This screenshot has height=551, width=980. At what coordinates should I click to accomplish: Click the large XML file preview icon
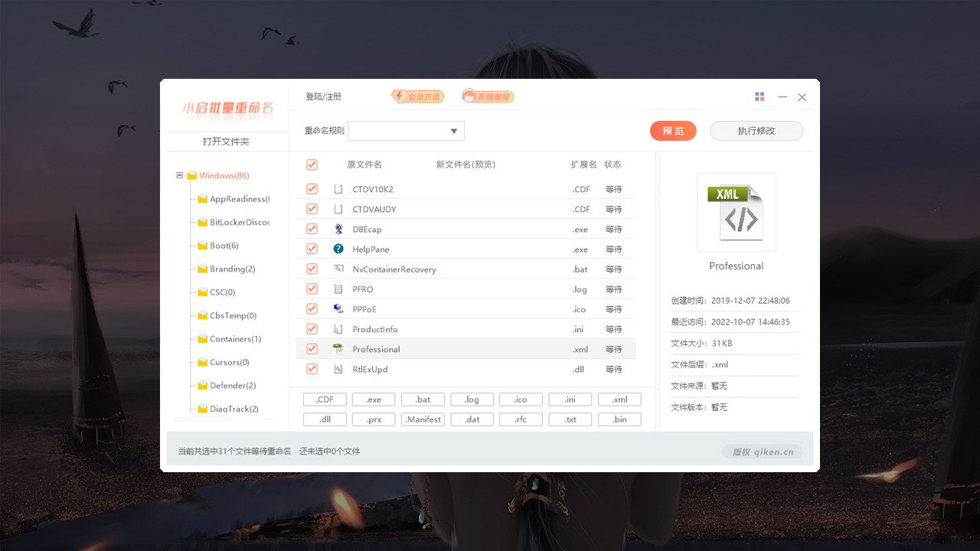(736, 212)
